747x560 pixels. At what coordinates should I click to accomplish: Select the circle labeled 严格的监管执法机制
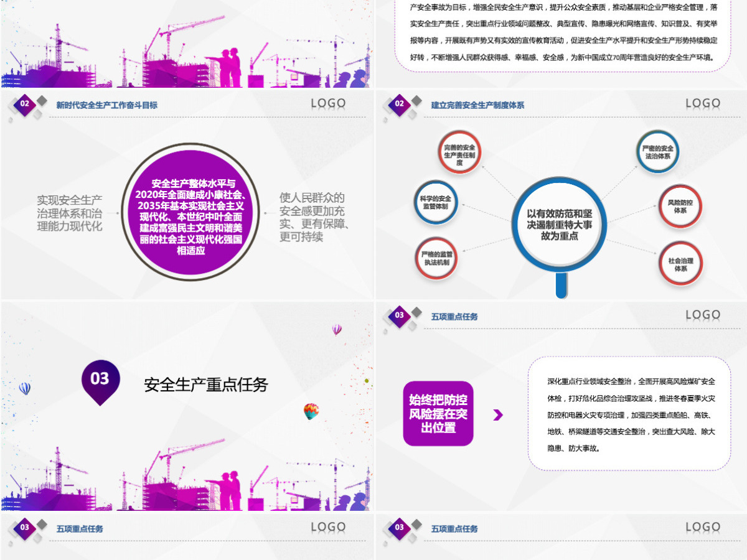[436, 258]
